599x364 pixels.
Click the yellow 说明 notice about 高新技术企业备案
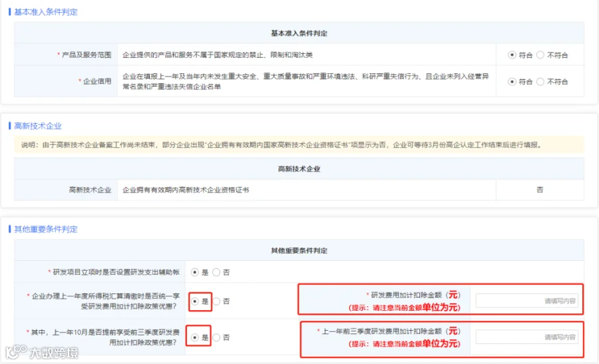(299, 145)
